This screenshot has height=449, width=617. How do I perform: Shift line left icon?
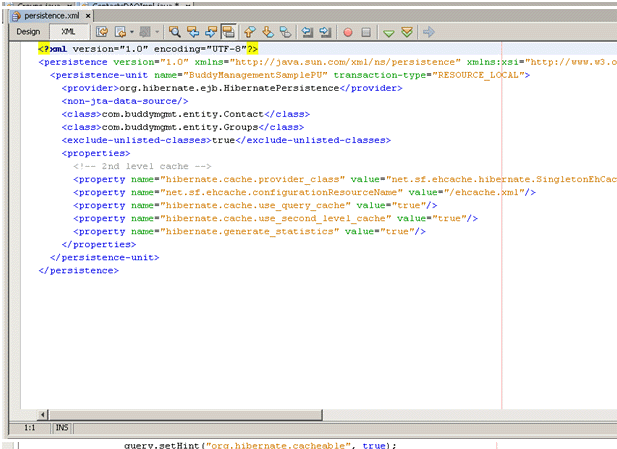point(307,32)
